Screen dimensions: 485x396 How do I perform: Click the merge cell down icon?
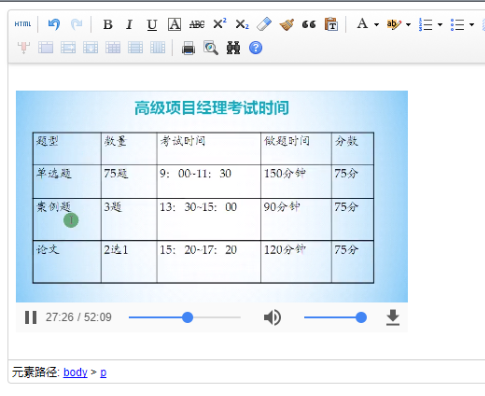(x=90, y=48)
